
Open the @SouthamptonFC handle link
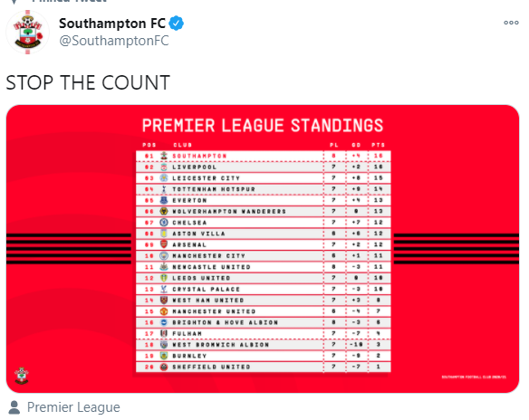114,41
